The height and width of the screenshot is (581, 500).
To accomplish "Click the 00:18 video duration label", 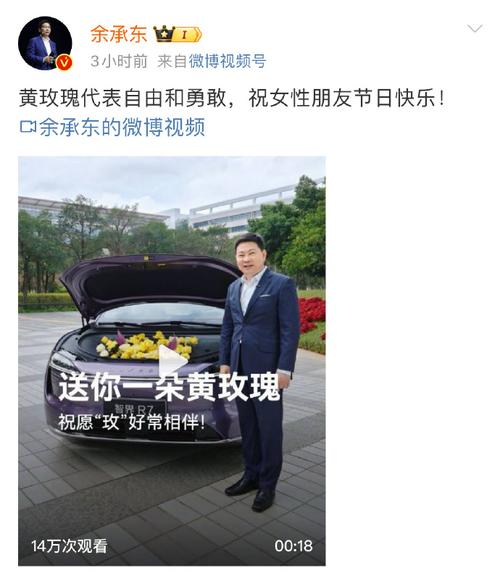I will coord(294,546).
